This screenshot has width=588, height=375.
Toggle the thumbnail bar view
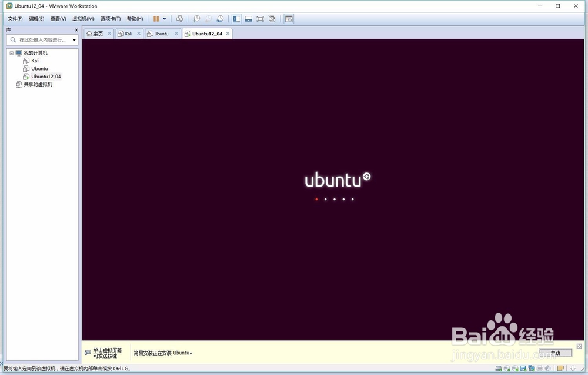coord(248,19)
